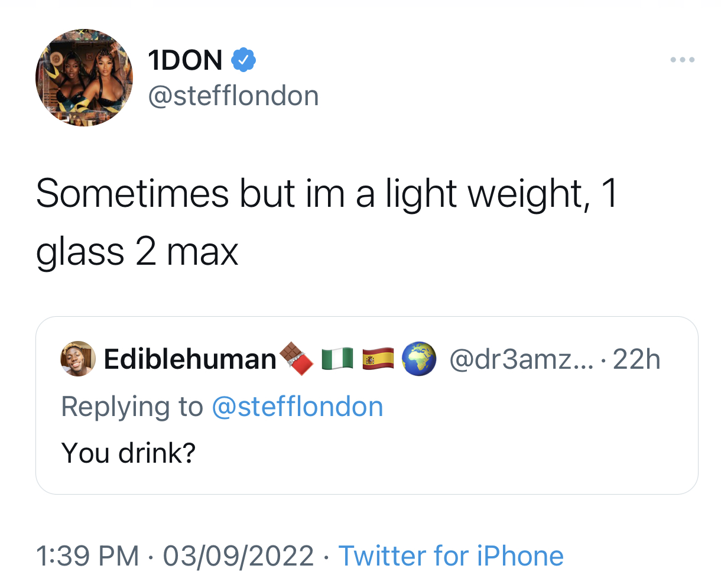Click the 1:39 PM tweet timestamp
Image resolution: width=721 pixels, height=588 pixels.
87,556
